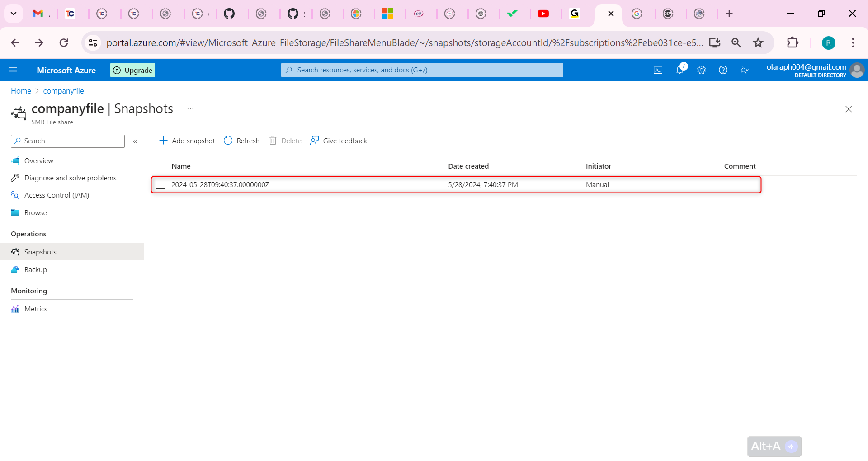Open Diagnose and solve problems
Image resolution: width=868 pixels, height=461 pixels.
(x=71, y=178)
